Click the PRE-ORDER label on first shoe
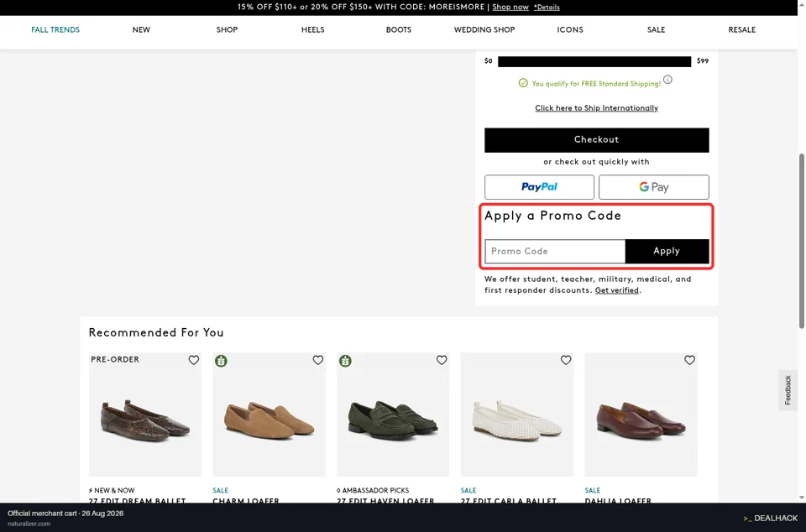This screenshot has width=806, height=532. pyautogui.click(x=115, y=359)
